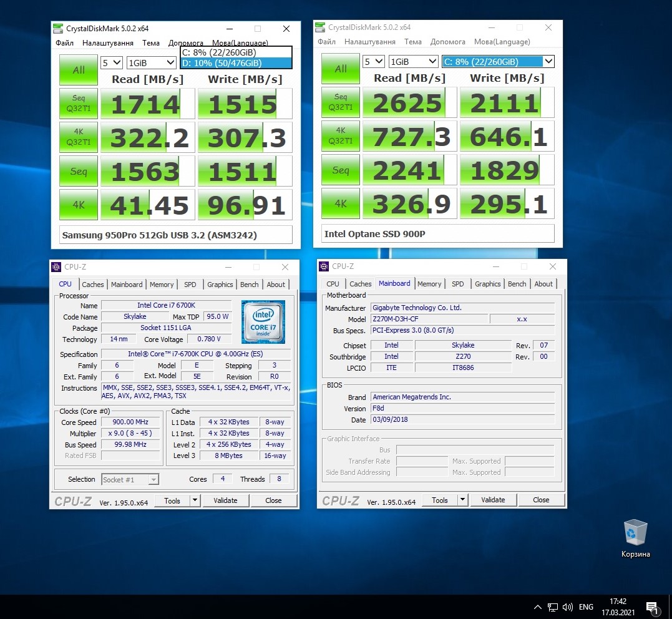Image resolution: width=672 pixels, height=619 pixels.
Task: Show hidden tray icons chevron
Action: coord(537,607)
